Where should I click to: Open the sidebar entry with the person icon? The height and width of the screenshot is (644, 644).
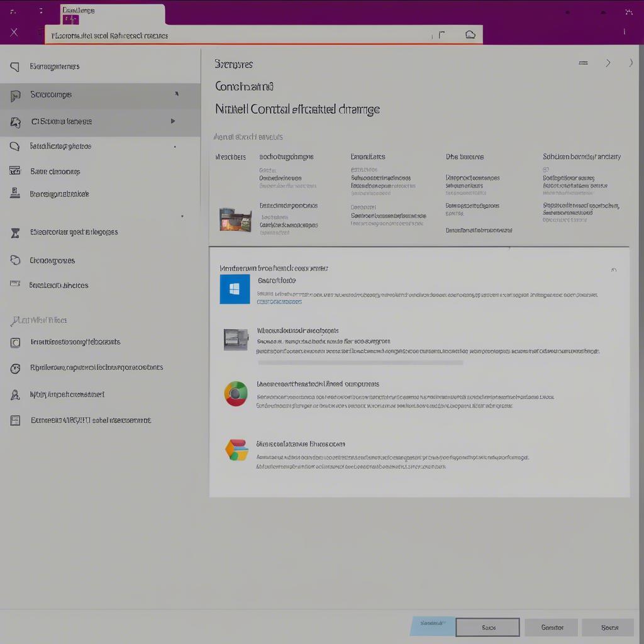click(100, 395)
